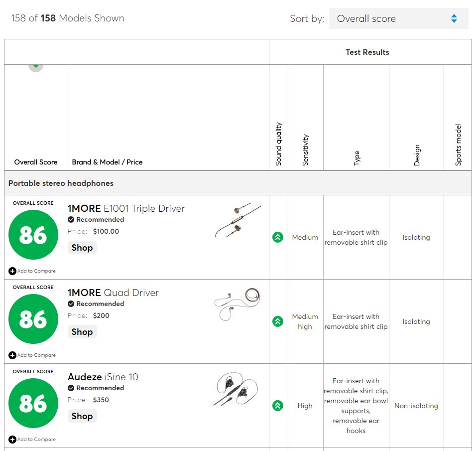
Task: Click the Medium high sensitivity cell
Action: click(x=305, y=321)
